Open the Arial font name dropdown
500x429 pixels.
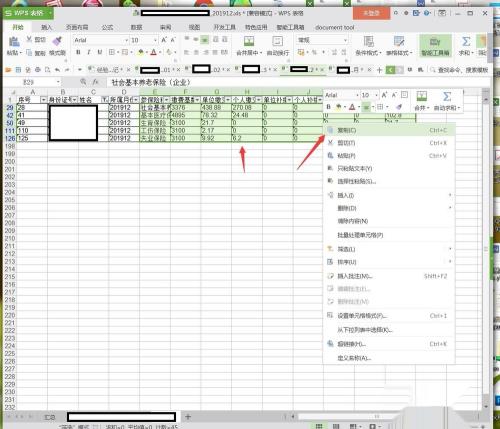pyautogui.click(x=127, y=40)
